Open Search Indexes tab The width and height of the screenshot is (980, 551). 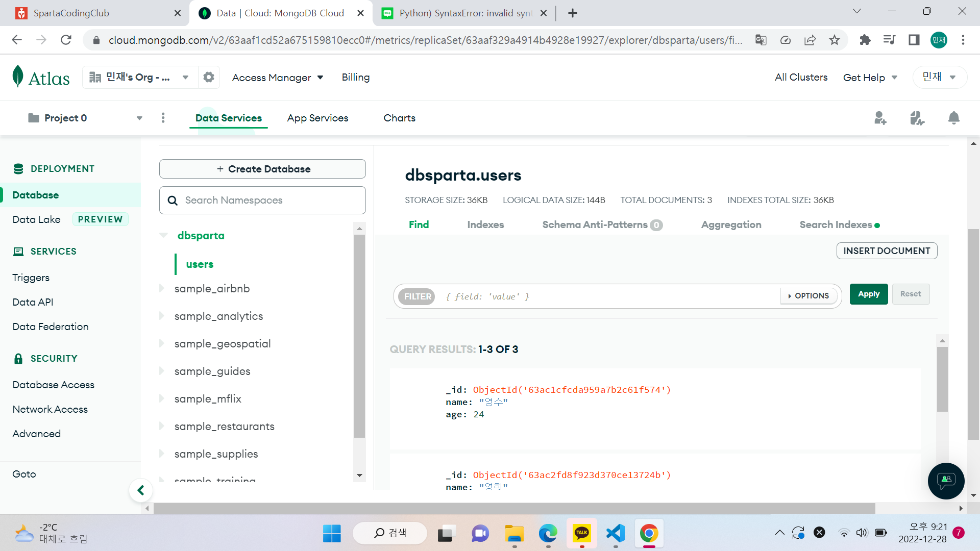click(840, 224)
